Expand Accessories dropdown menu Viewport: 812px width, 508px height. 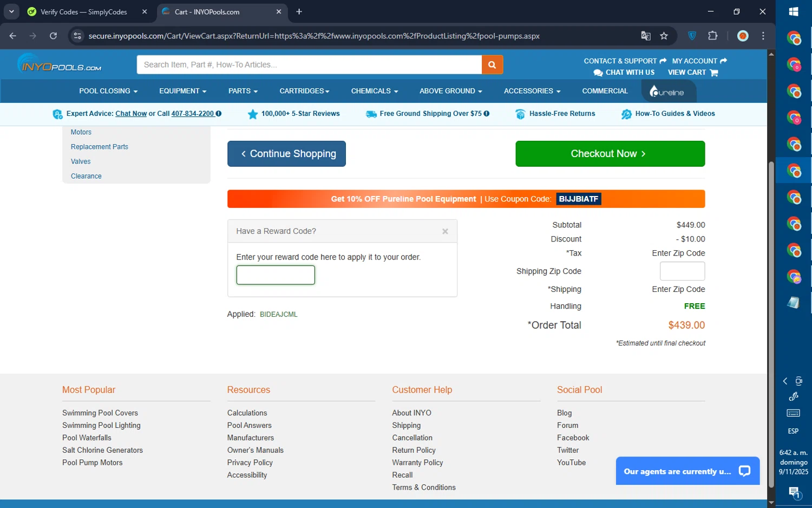532,91
